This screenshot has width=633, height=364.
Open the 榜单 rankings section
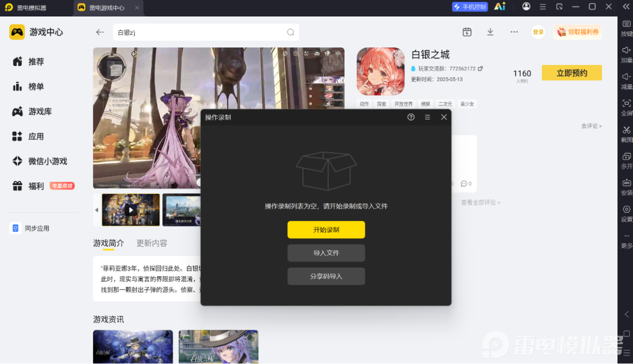tap(28, 86)
